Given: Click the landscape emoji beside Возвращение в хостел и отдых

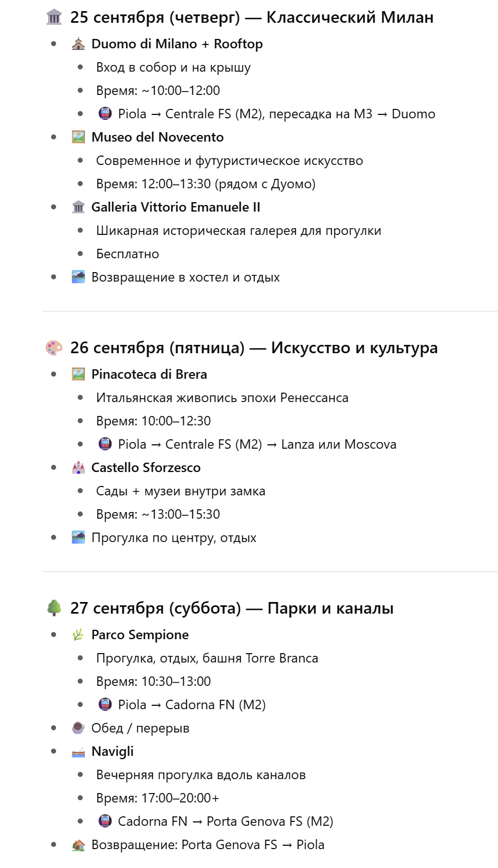Looking at the screenshot, I should pyautogui.click(x=78, y=277).
